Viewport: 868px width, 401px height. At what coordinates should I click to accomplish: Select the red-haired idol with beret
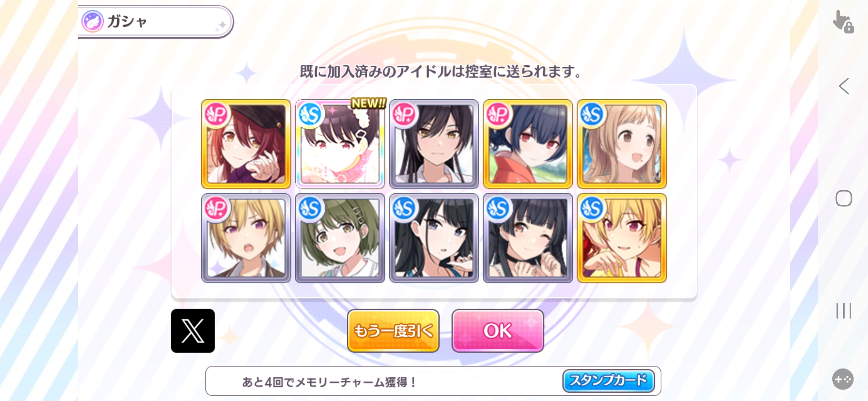tap(246, 144)
